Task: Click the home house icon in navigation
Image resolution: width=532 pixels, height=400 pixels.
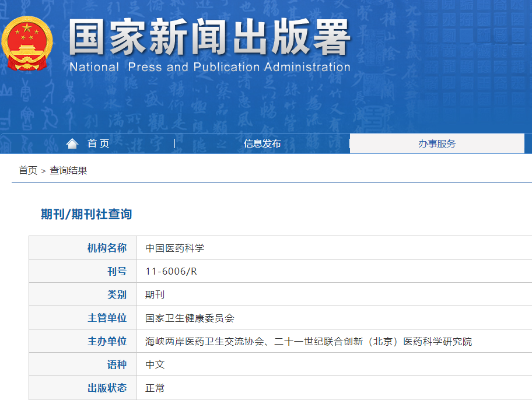Action: 72,143
